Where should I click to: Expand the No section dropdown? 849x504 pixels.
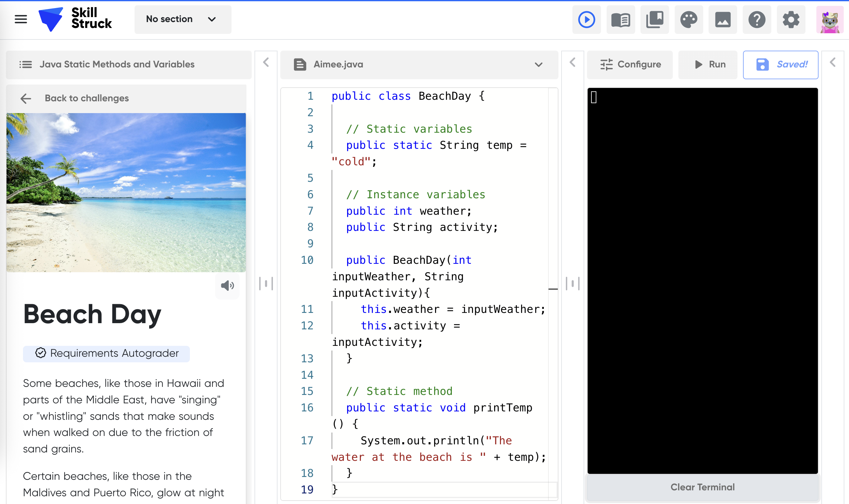(x=183, y=19)
